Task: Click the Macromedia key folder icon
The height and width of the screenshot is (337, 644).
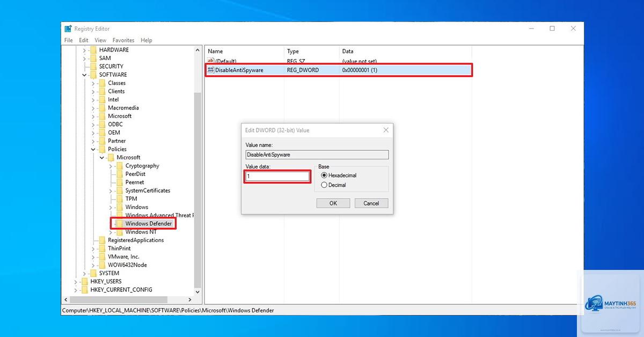Action: click(102, 108)
